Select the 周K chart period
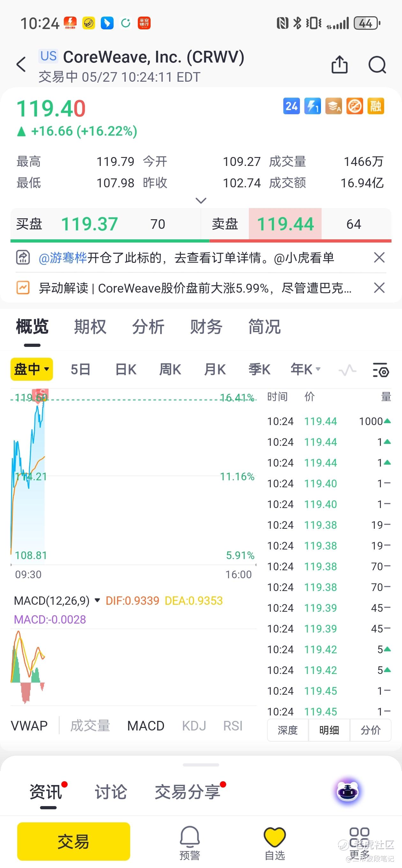The image size is (402, 868). 170,370
